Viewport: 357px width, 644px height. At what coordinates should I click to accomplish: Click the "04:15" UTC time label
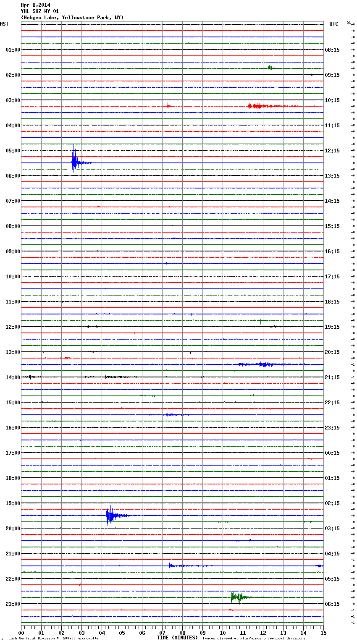tap(332, 554)
